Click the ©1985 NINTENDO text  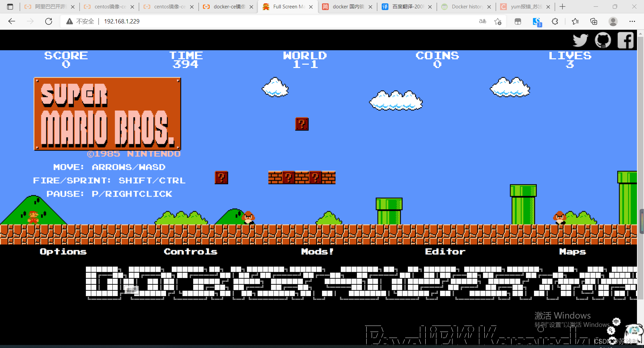pos(133,154)
